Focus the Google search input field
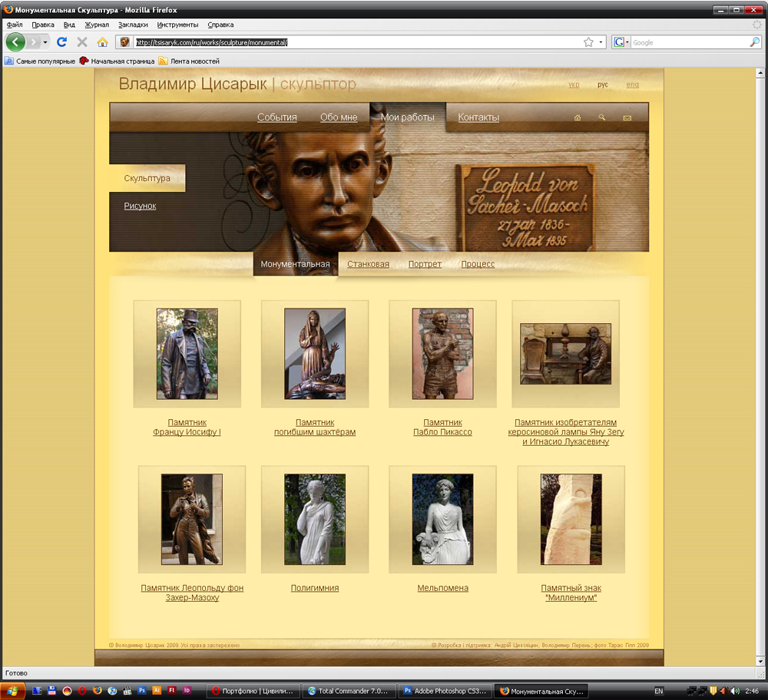Viewport: 768px width, 700px height. click(690, 42)
